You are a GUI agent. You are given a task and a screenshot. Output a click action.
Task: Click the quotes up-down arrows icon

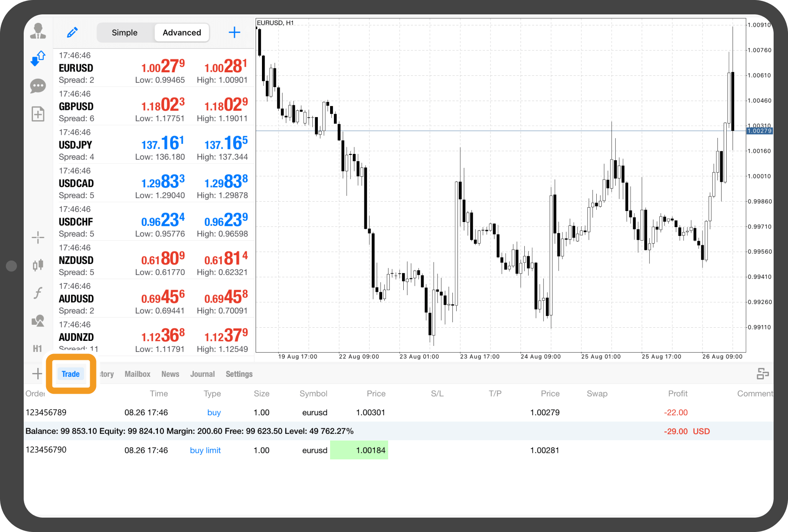pos(38,58)
